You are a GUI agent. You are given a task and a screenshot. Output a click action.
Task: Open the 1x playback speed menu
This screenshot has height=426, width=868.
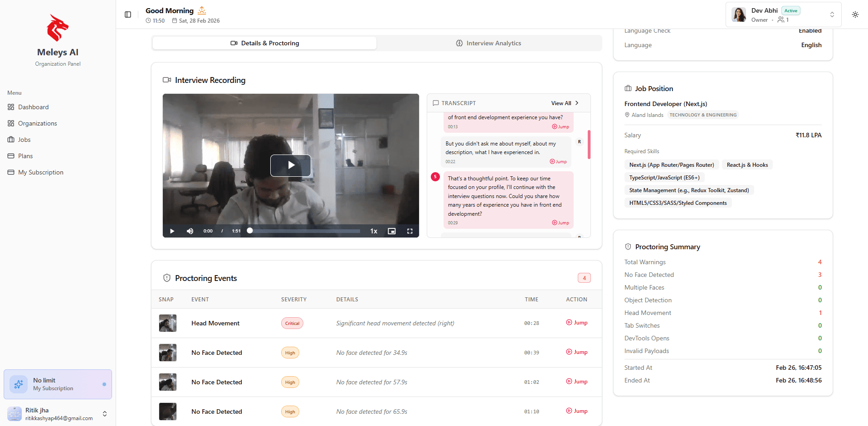(374, 231)
